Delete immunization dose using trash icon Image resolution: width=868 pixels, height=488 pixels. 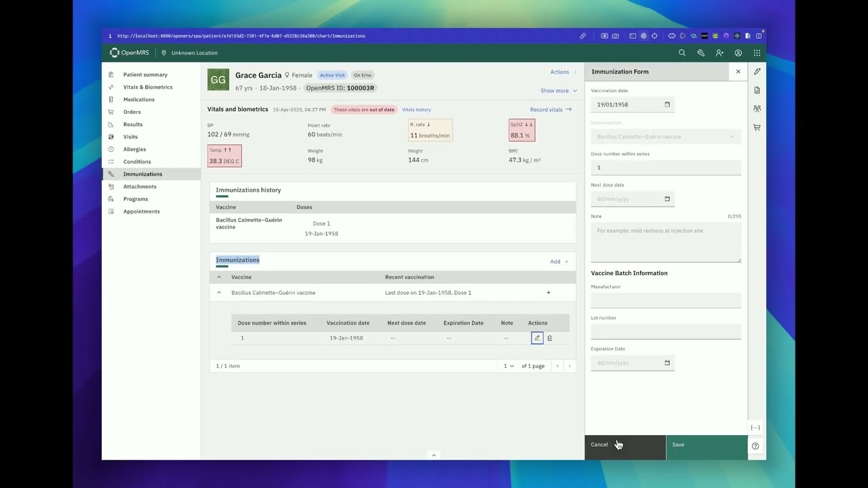[x=549, y=338]
